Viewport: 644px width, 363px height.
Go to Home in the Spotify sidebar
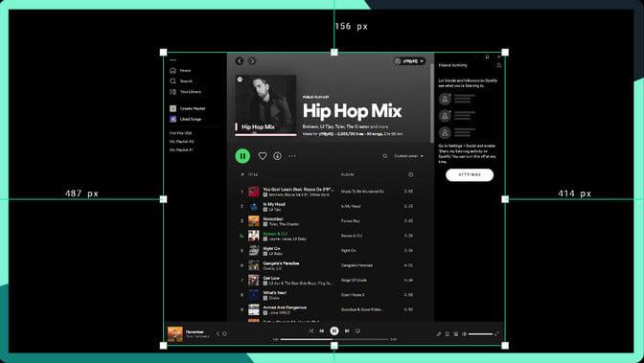coord(180,71)
